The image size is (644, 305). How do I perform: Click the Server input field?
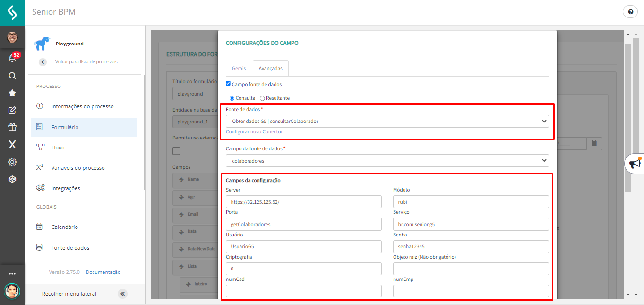click(303, 202)
